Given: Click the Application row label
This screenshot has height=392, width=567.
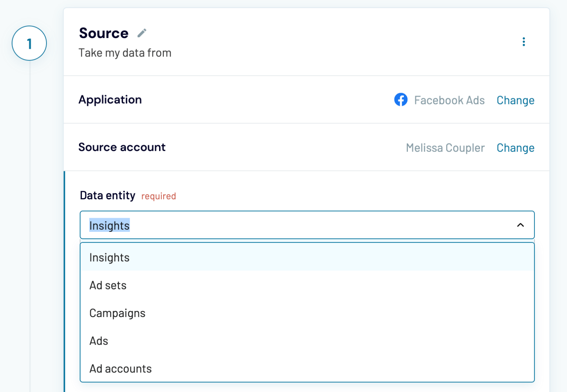Looking at the screenshot, I should pyautogui.click(x=110, y=100).
